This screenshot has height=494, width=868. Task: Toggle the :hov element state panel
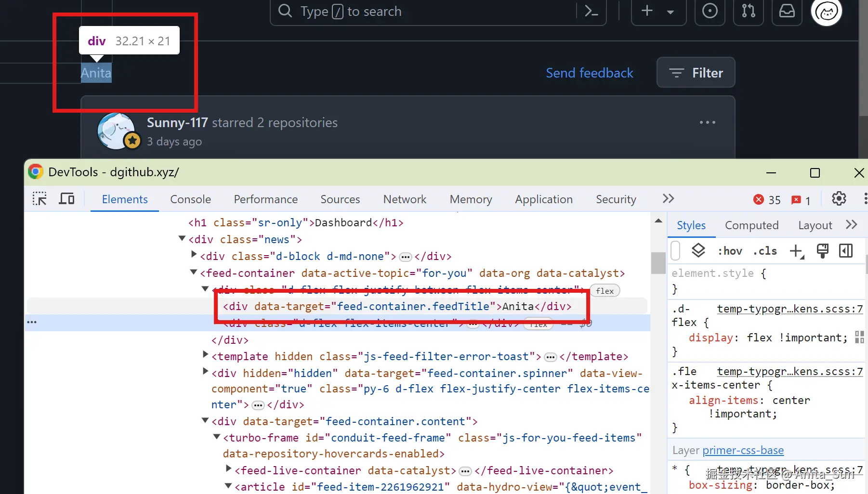[x=730, y=251]
